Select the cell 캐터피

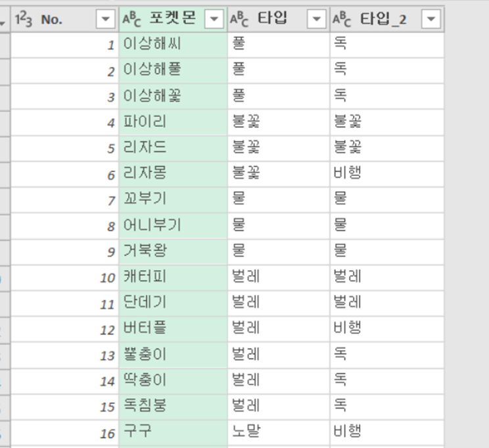click(173, 278)
